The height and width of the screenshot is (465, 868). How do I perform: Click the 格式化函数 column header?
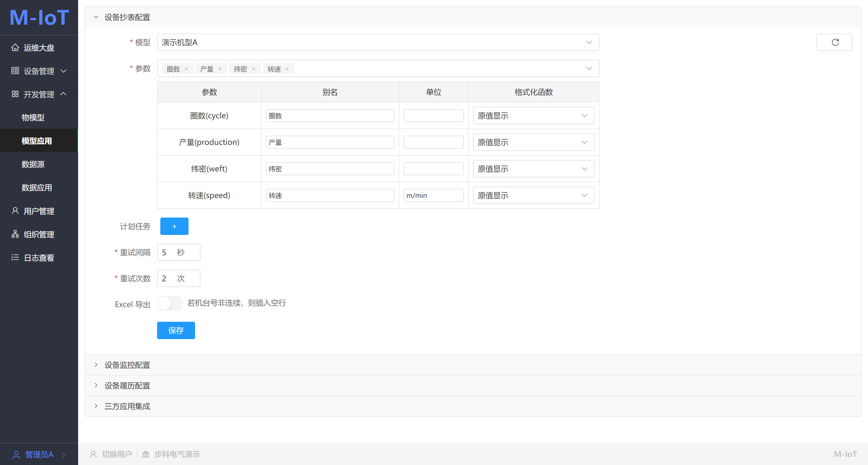[533, 92]
